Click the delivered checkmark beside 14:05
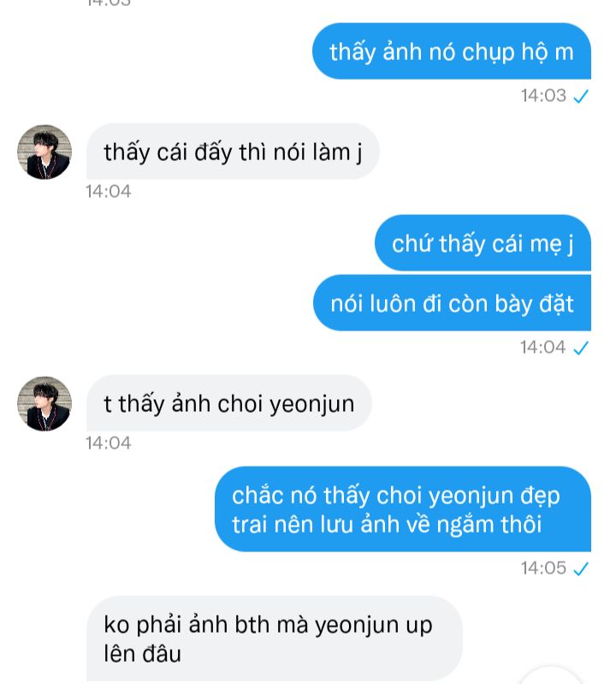 pyautogui.click(x=581, y=568)
